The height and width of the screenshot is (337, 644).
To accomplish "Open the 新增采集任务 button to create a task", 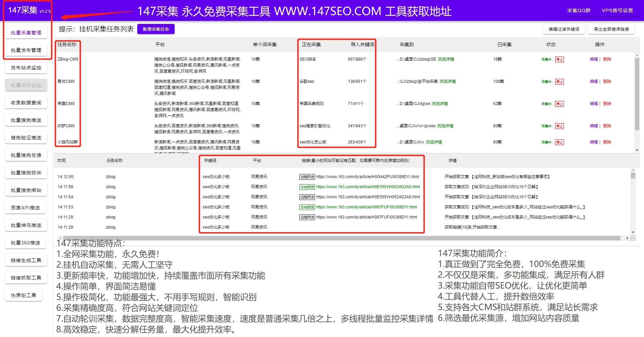I will pos(156,29).
